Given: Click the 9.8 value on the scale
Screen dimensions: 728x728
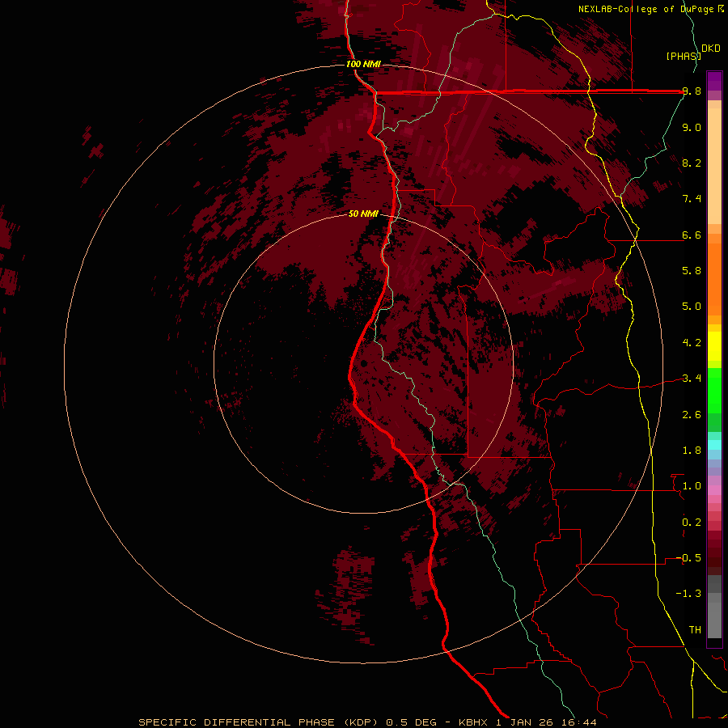Looking at the screenshot, I should (692, 91).
